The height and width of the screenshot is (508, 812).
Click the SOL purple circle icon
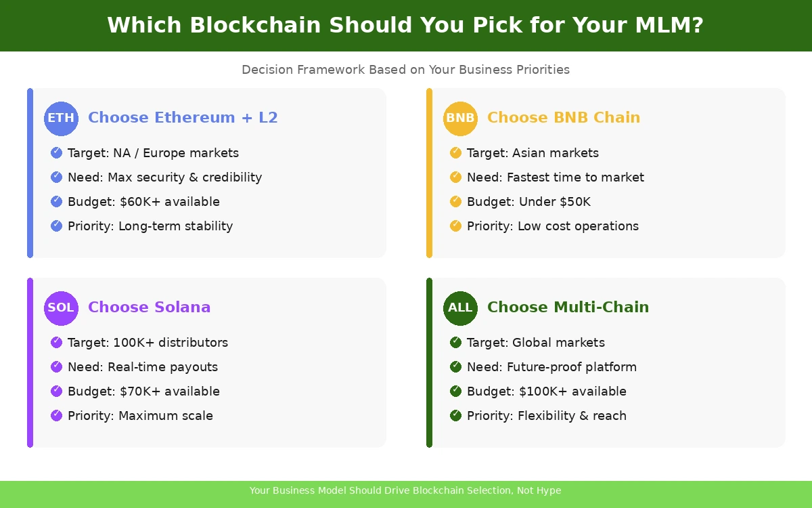point(61,308)
